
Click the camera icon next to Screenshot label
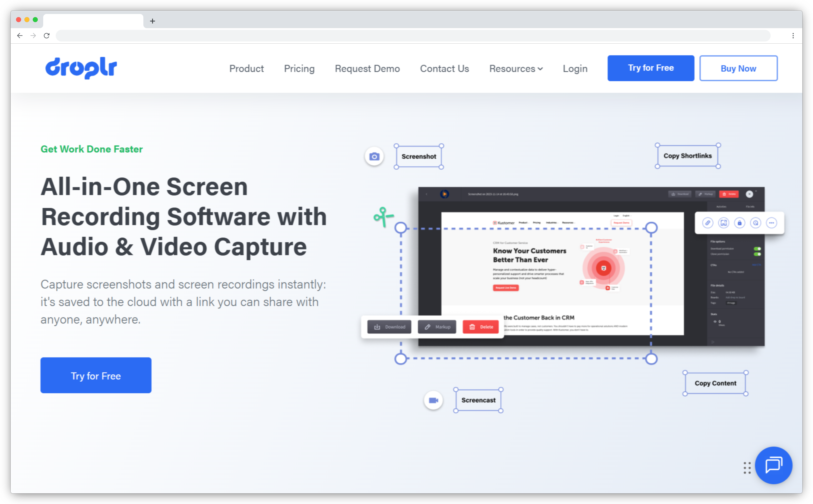374,156
